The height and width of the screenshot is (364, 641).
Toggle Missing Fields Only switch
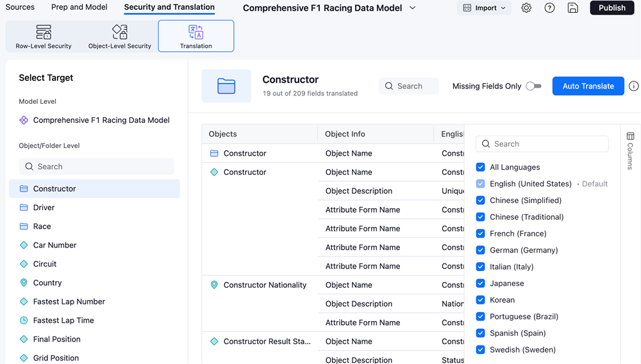click(x=533, y=87)
